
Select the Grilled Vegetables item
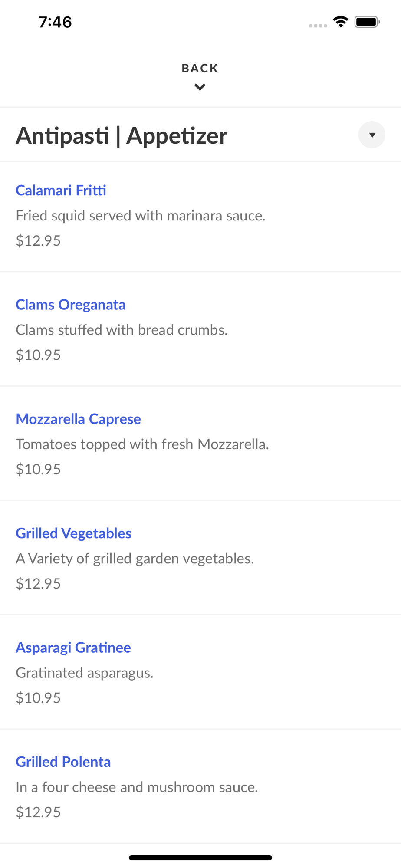73,533
